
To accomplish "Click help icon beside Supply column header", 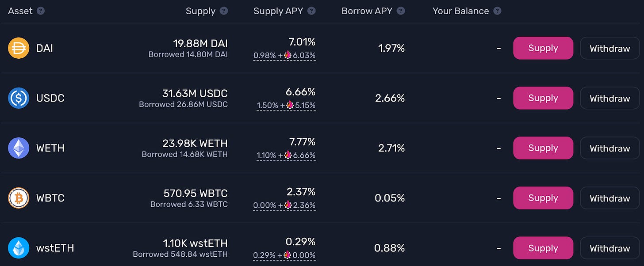I will tap(224, 11).
